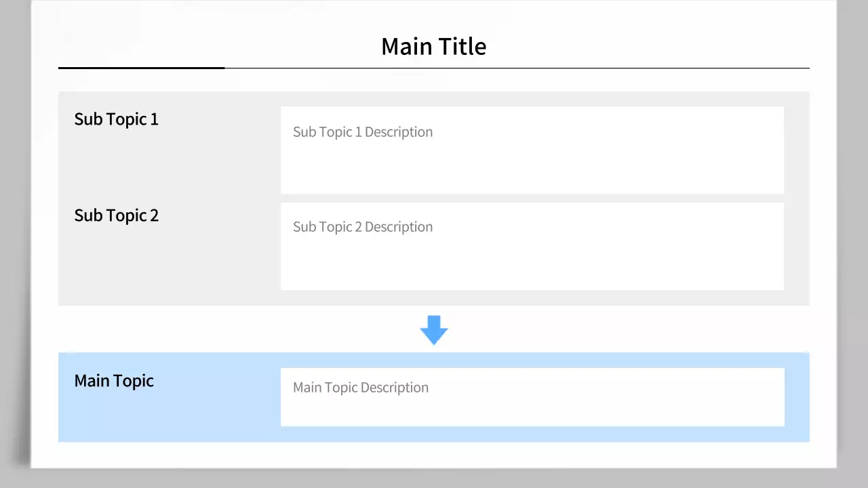Click the Sub Topic 2 label
The width and height of the screenshot is (868, 488).
[116, 216]
